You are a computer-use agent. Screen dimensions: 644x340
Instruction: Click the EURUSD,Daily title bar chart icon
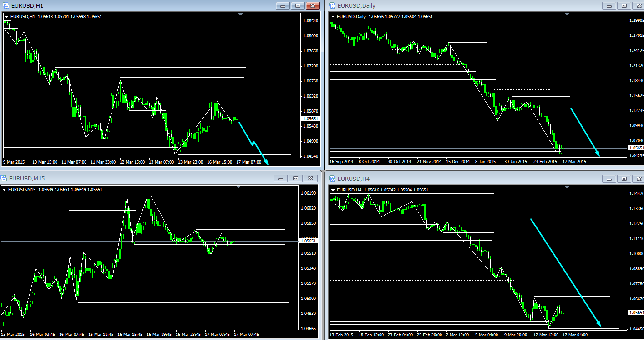(x=332, y=5)
